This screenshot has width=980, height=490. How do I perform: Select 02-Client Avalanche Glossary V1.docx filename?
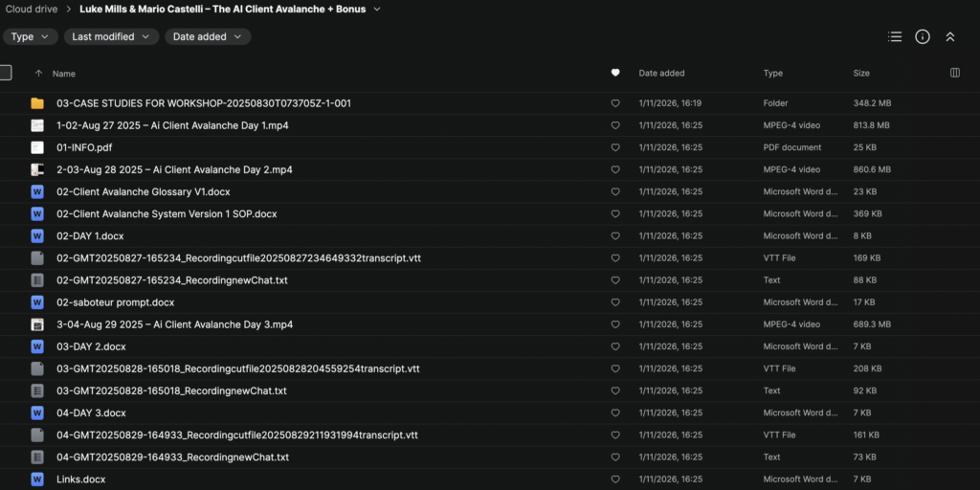(144, 191)
